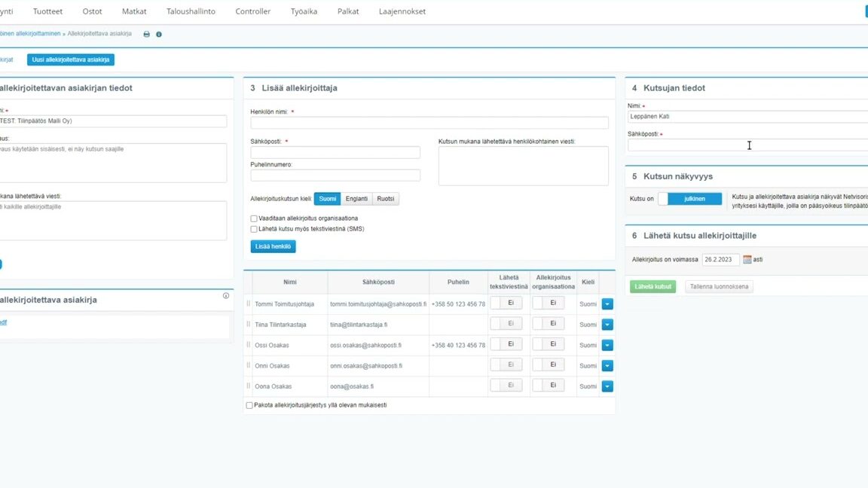
Task: Click Kutsujan Sähköposti field in section 4
Action: pos(748,145)
